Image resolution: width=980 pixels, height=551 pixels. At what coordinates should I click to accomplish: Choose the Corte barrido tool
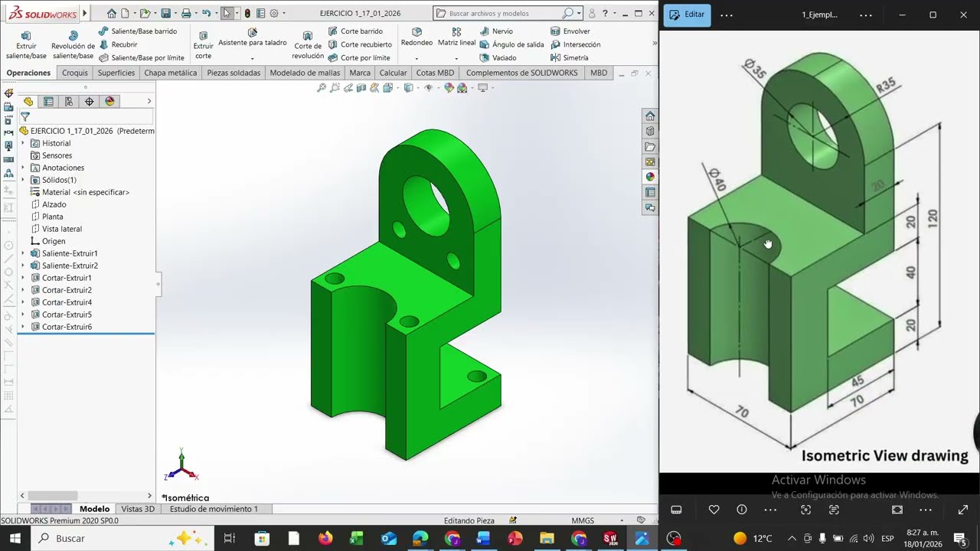355,31
